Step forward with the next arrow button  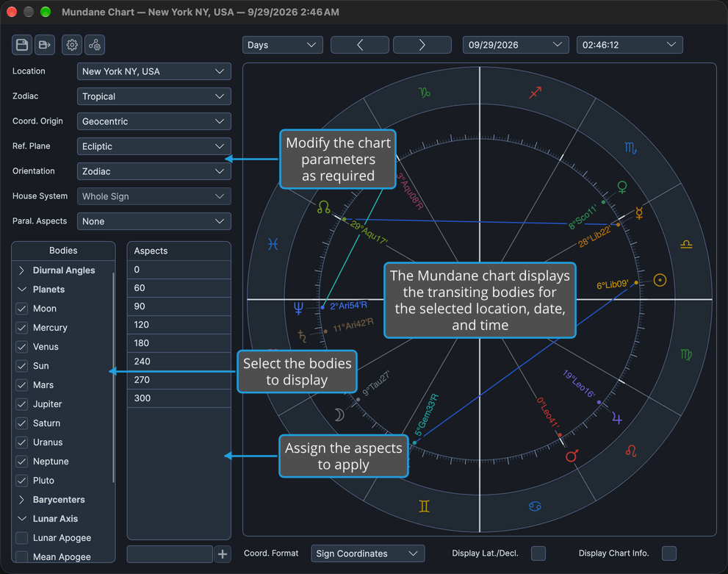coord(422,45)
